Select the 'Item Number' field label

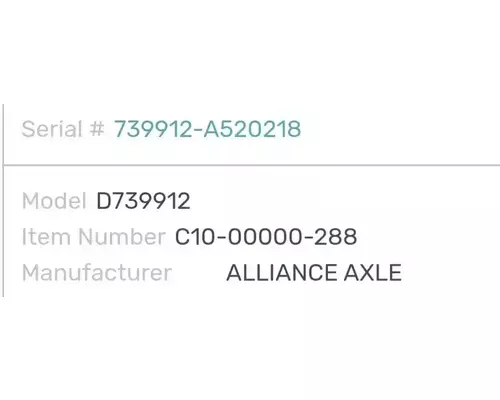(x=93, y=237)
